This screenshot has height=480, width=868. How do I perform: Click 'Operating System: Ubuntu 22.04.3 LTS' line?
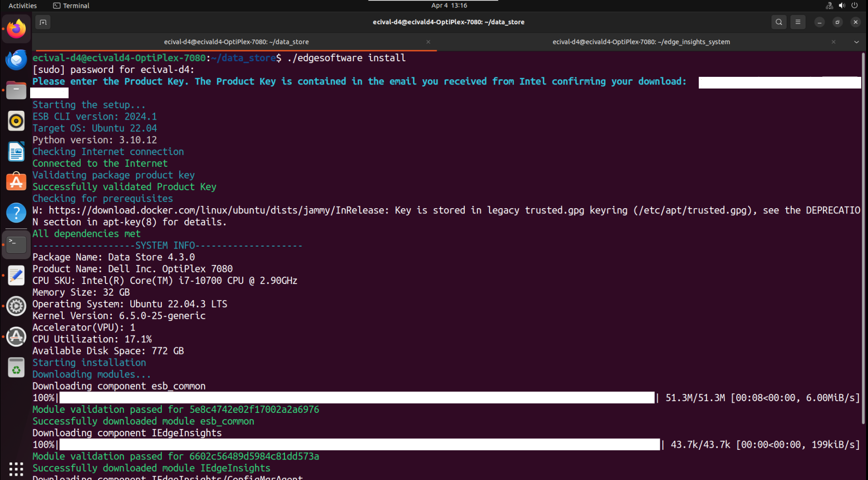130,304
